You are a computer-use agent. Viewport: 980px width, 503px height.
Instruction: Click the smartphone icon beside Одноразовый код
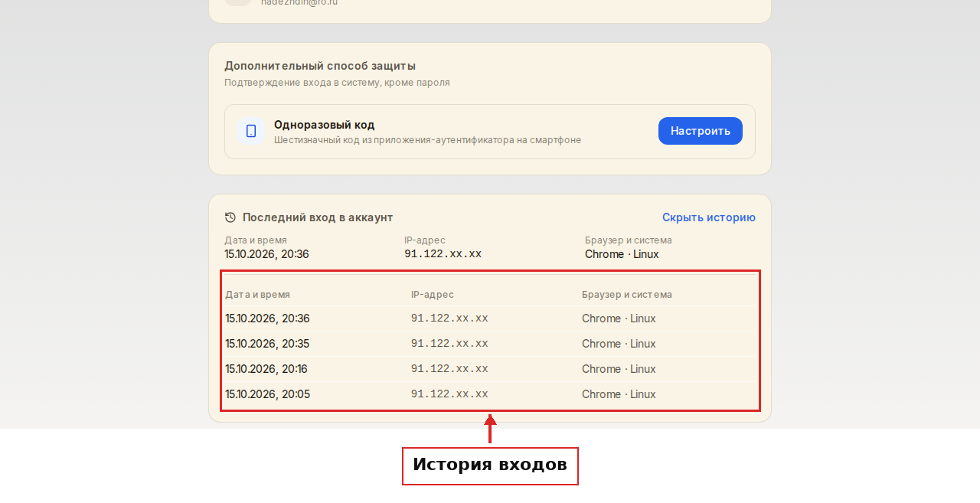(251, 131)
